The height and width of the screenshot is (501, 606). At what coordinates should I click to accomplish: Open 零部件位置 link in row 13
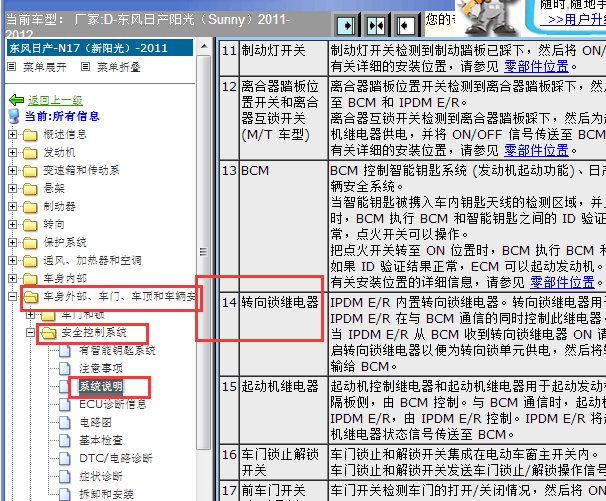[562, 283]
